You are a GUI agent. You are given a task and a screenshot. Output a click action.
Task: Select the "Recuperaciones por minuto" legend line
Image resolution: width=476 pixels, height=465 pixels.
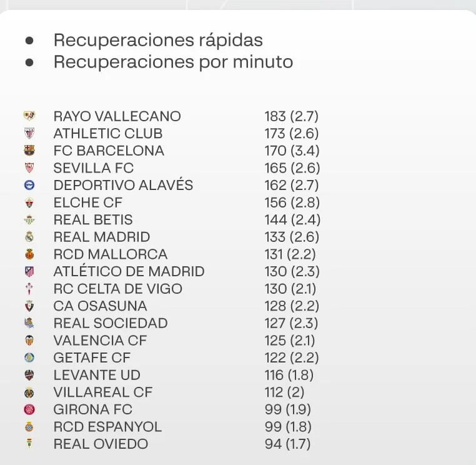click(x=173, y=62)
